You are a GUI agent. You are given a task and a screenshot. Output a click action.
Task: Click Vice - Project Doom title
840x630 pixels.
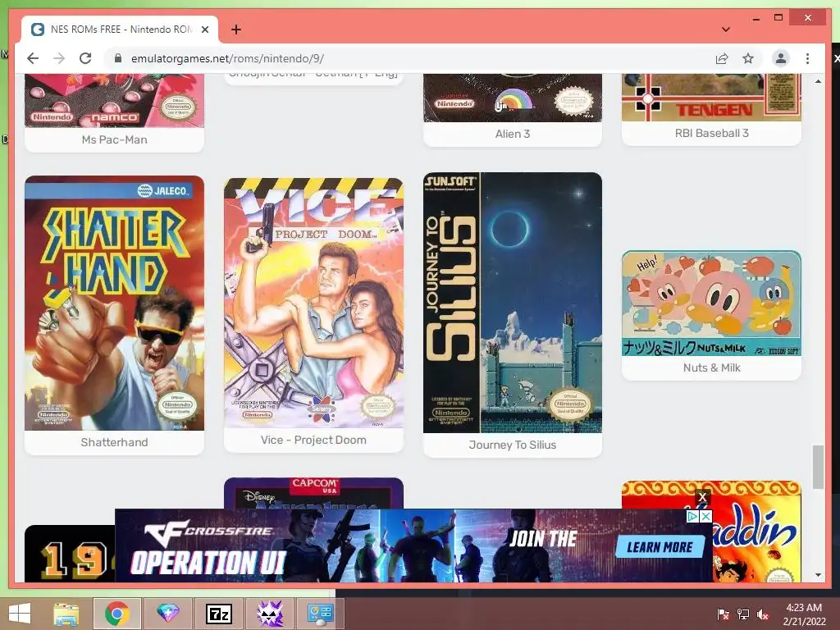(x=313, y=440)
